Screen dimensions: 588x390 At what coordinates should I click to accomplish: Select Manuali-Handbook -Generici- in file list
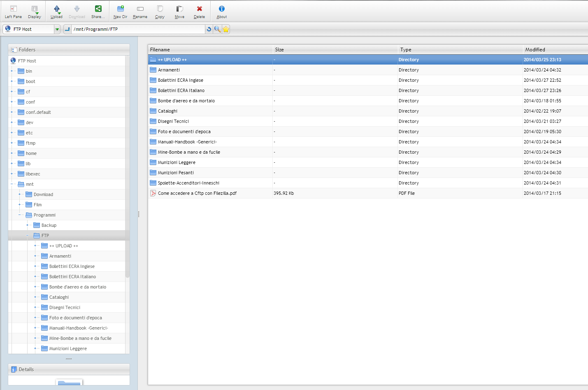coord(368,142)
